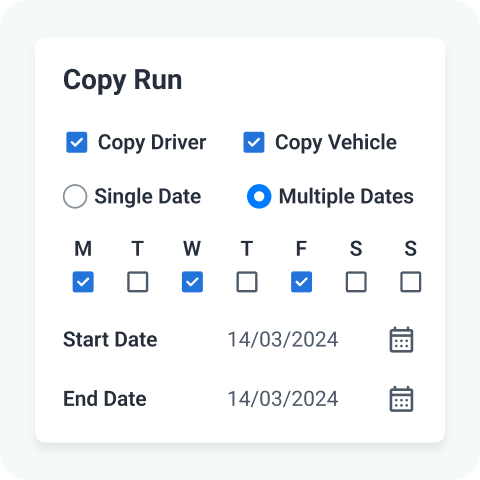
Task: Select the Multiple Dates radio button
Action: [x=259, y=196]
